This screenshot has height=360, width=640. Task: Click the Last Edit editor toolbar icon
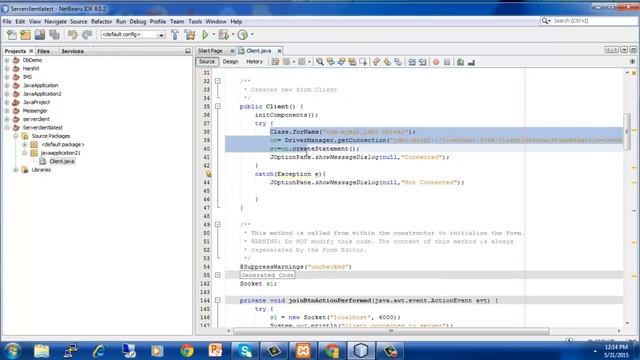pyautogui.click(x=276, y=62)
